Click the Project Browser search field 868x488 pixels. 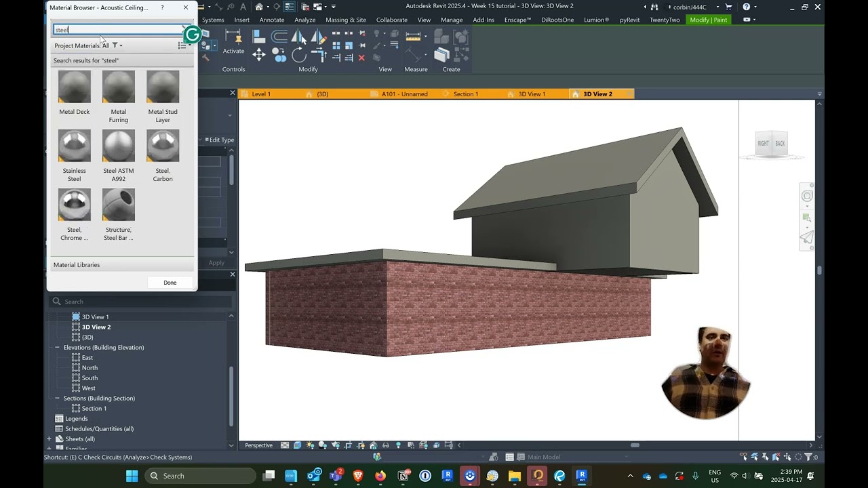click(x=141, y=302)
